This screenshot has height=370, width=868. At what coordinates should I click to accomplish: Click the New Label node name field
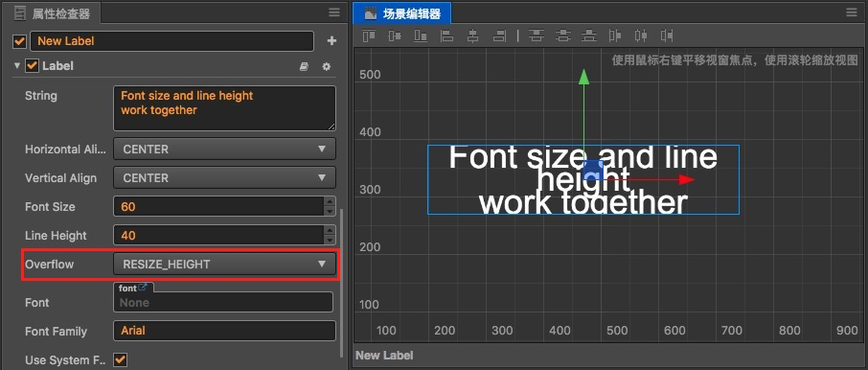pyautogui.click(x=171, y=41)
